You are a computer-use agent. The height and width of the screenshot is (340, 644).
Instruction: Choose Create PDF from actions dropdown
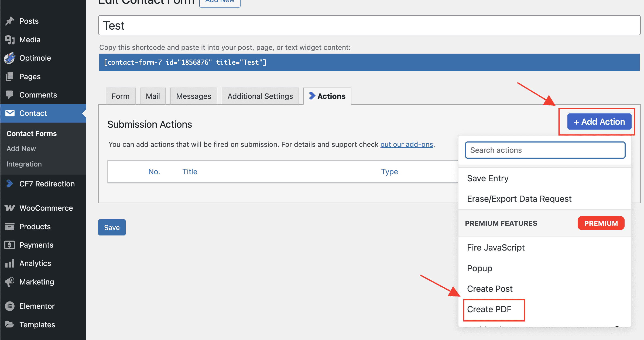click(489, 309)
